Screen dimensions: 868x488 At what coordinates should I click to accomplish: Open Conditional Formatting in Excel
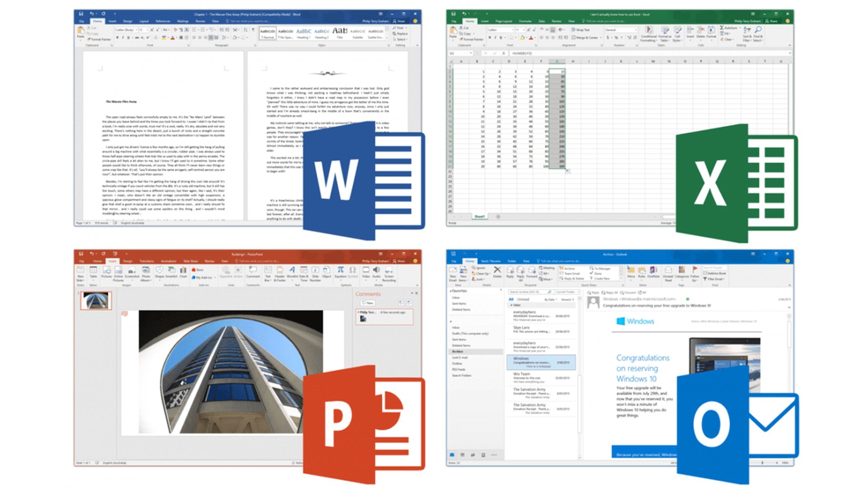(x=648, y=34)
